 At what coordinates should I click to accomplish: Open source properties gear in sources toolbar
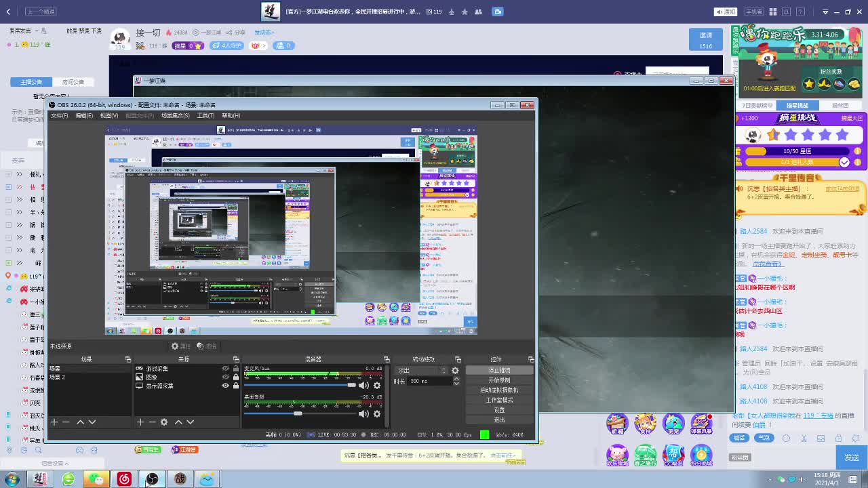tap(164, 422)
